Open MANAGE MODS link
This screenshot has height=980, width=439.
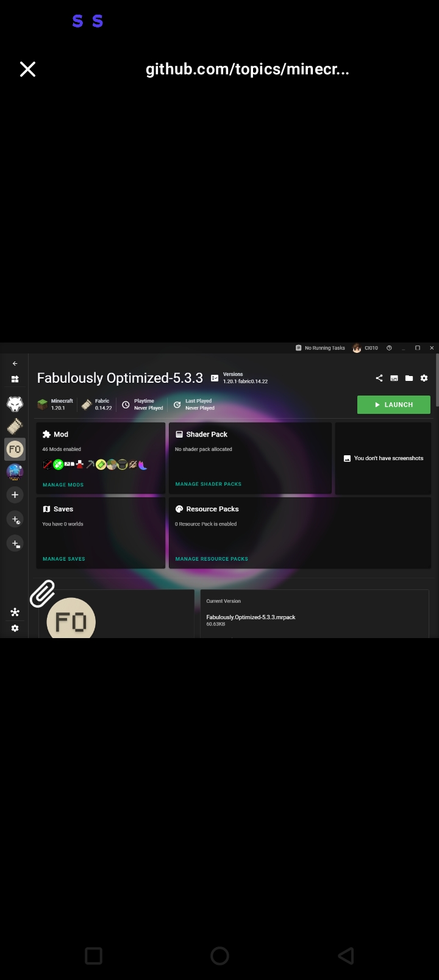pyautogui.click(x=63, y=485)
